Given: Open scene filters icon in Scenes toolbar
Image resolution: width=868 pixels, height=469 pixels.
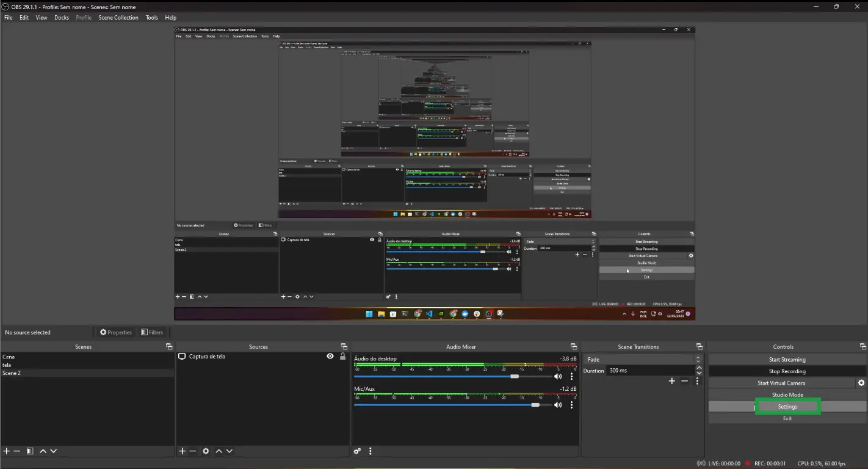Looking at the screenshot, I should [29, 451].
